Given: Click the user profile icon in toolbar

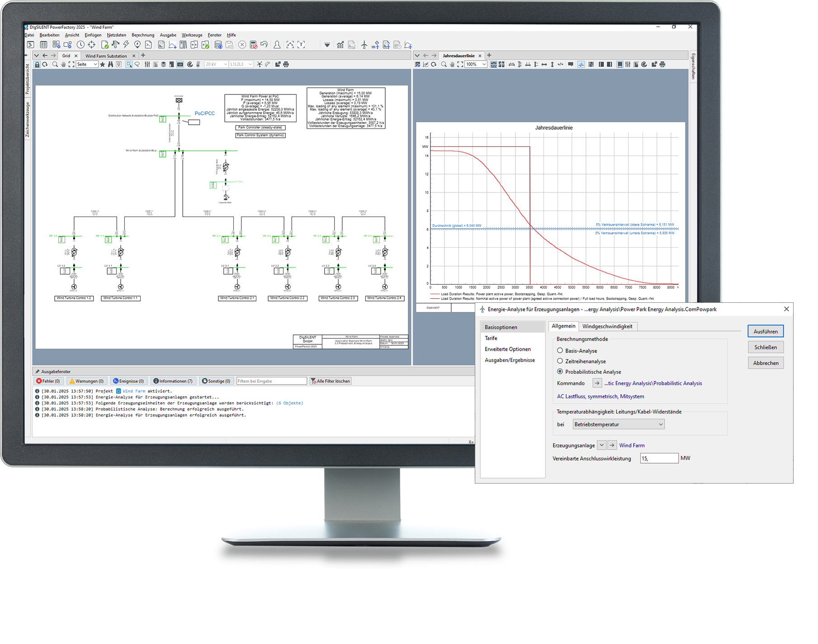Looking at the screenshot, I should 277,45.
